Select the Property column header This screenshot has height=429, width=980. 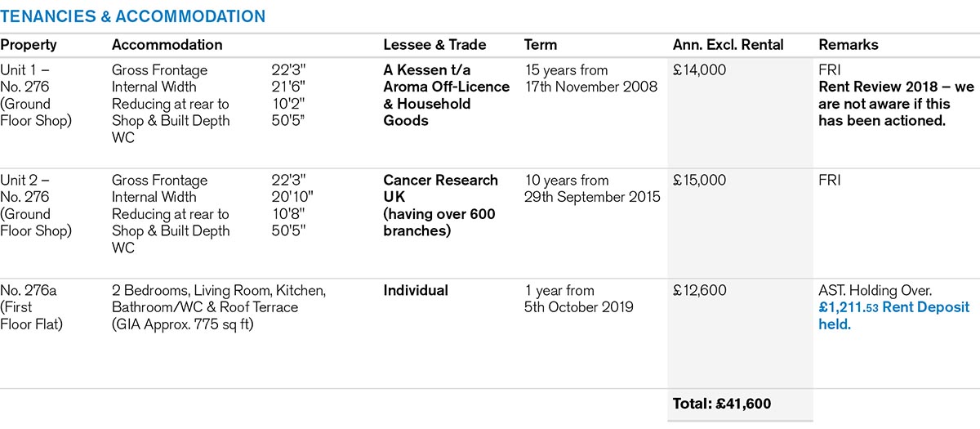pyautogui.click(x=29, y=45)
